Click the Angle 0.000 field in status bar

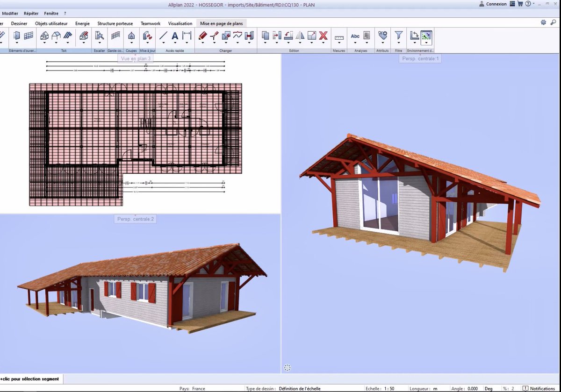coord(473,389)
